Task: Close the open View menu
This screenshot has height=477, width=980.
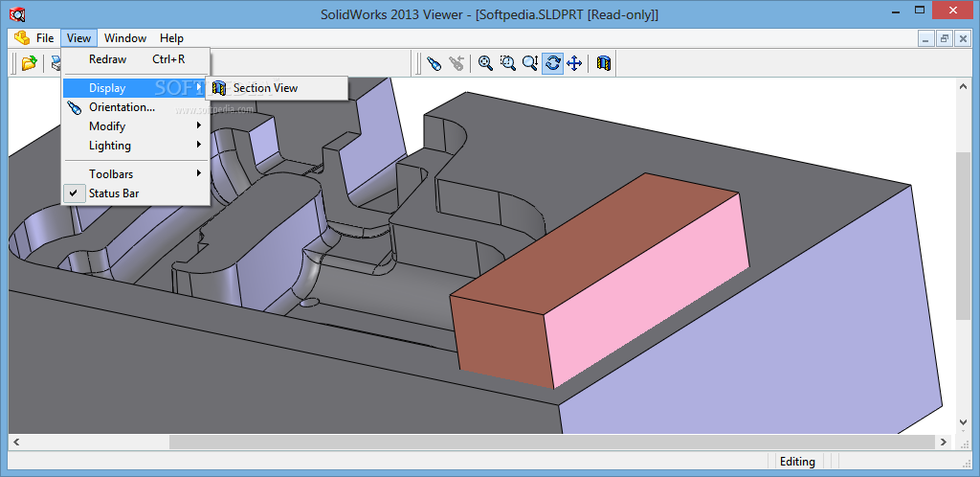Action: (78, 38)
